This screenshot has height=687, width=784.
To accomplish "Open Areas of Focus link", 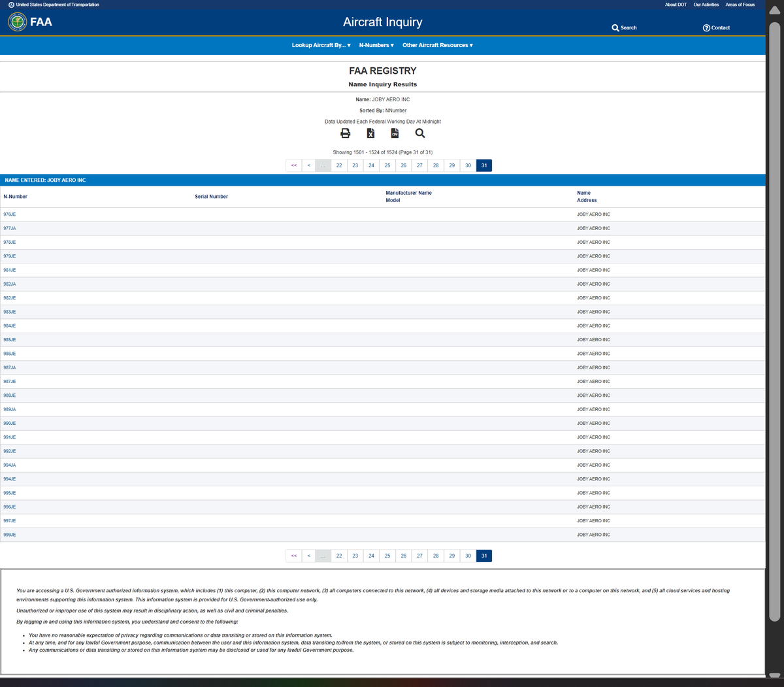I will pyautogui.click(x=740, y=5).
